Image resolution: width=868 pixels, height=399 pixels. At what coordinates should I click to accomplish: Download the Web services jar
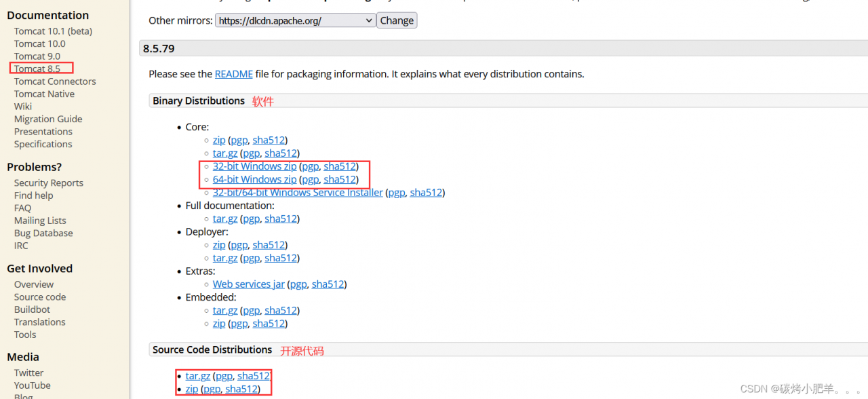click(249, 284)
